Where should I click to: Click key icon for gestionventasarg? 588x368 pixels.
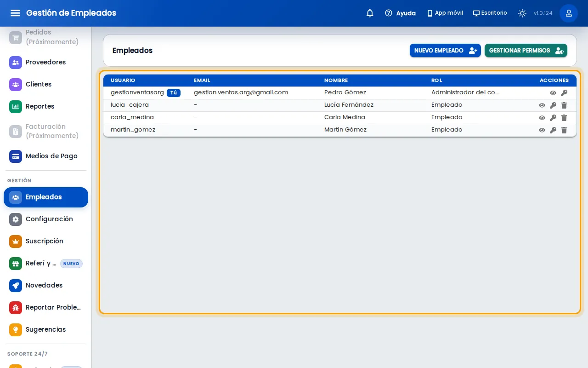564,92
